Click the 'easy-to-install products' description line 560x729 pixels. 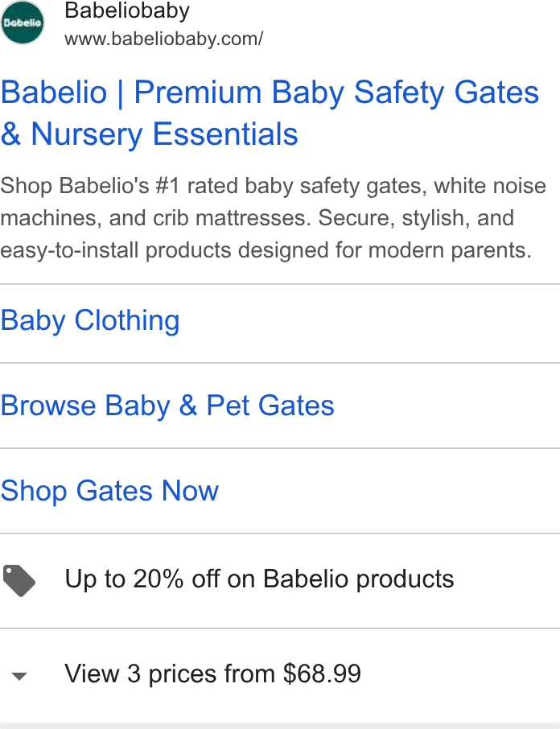(x=266, y=250)
